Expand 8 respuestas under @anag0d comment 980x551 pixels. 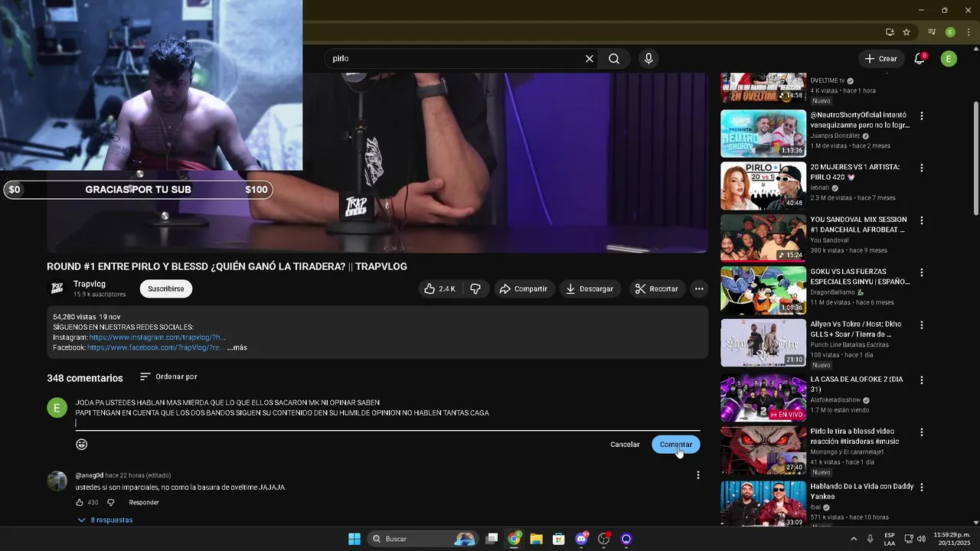pos(105,520)
